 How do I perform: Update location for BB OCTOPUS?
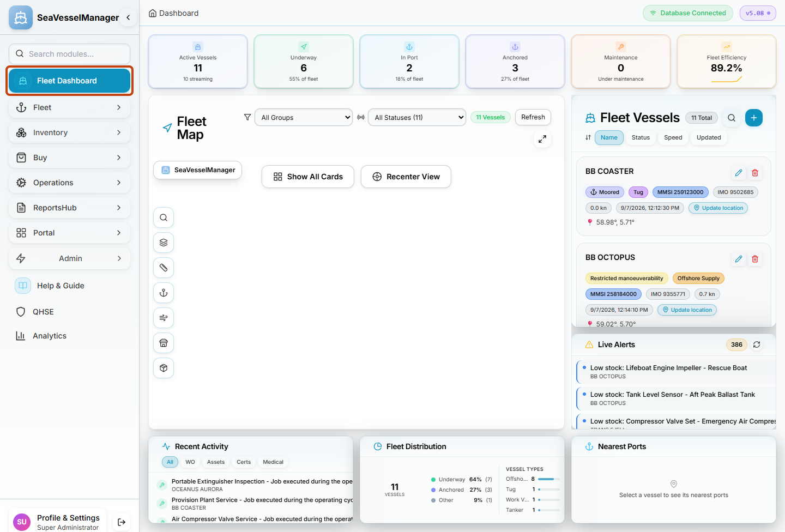(687, 310)
